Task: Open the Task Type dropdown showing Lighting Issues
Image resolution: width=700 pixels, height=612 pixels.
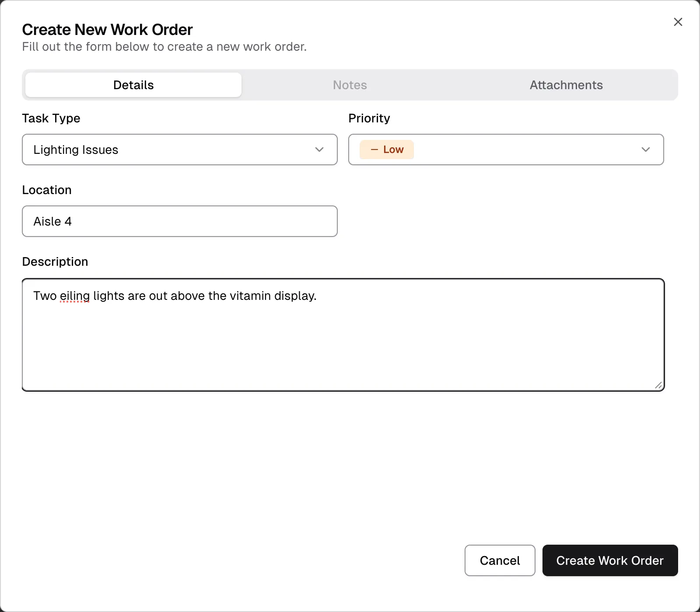Action: (180, 150)
